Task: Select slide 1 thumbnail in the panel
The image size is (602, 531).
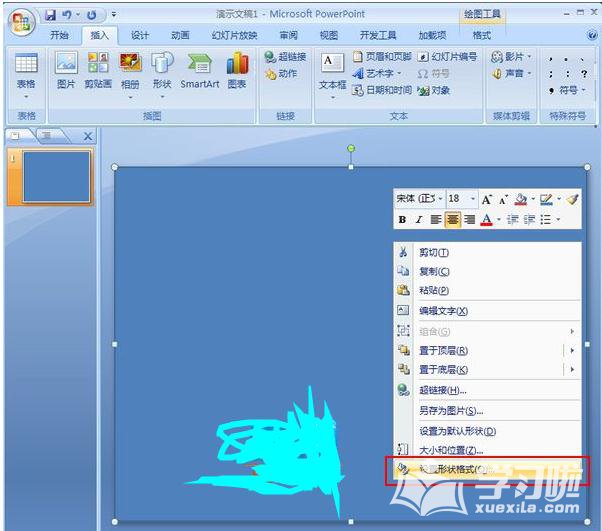Action: (x=57, y=179)
